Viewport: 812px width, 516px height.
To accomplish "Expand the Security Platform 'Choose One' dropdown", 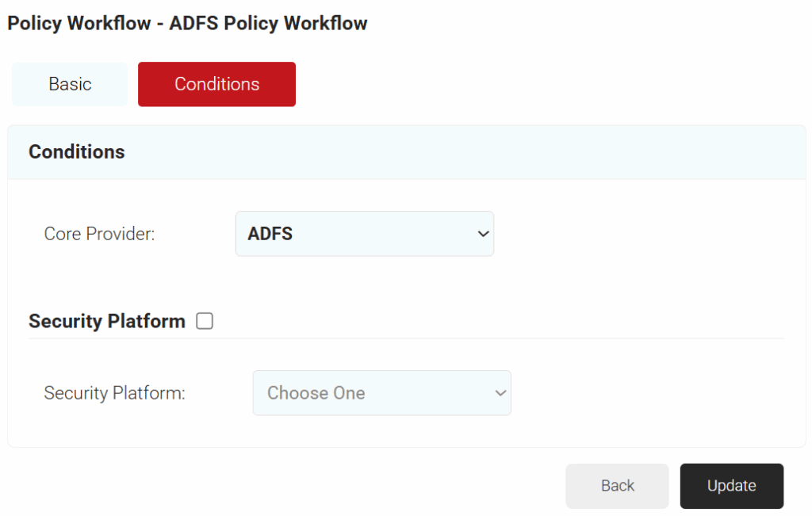I will 381,393.
